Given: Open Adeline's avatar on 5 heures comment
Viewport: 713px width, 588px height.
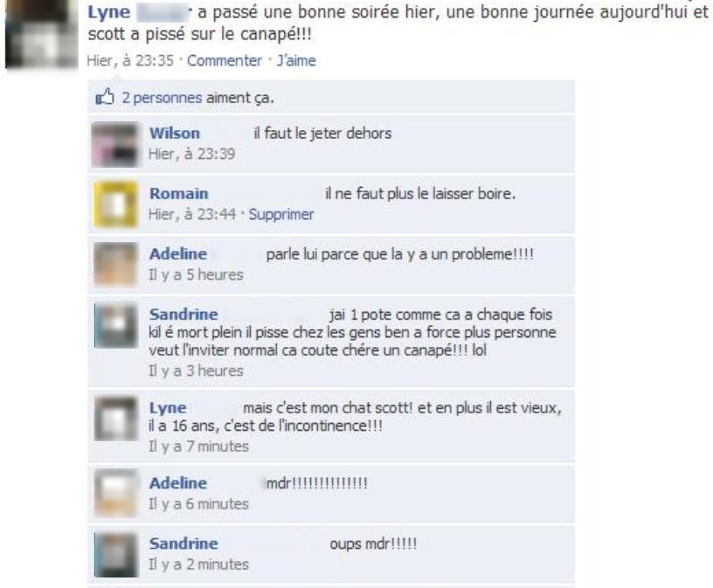Looking at the screenshot, I should click(115, 265).
